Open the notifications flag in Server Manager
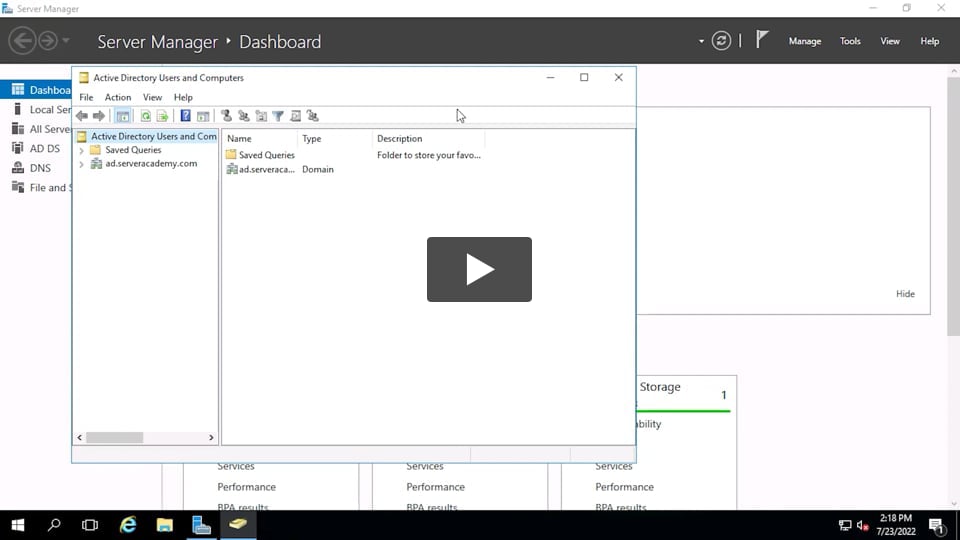This screenshot has height=540, width=960. tap(762, 40)
